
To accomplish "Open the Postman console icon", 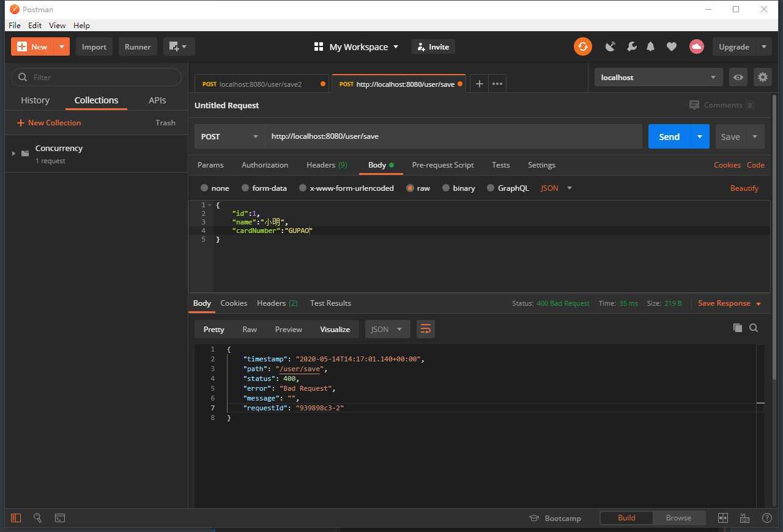I will 60,518.
